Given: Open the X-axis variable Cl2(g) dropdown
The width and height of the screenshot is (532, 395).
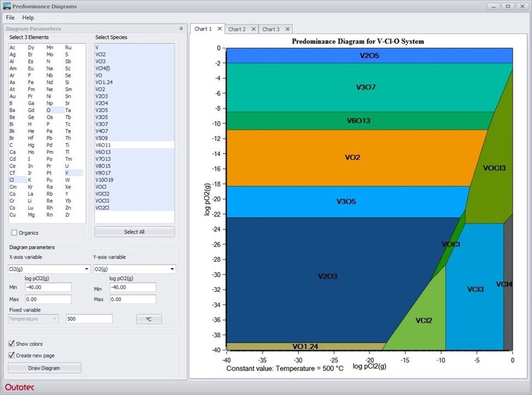Looking at the screenshot, I should tap(86, 269).
